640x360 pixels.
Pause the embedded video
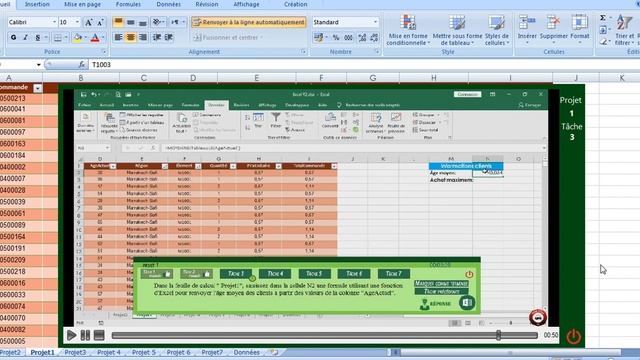click(85, 336)
